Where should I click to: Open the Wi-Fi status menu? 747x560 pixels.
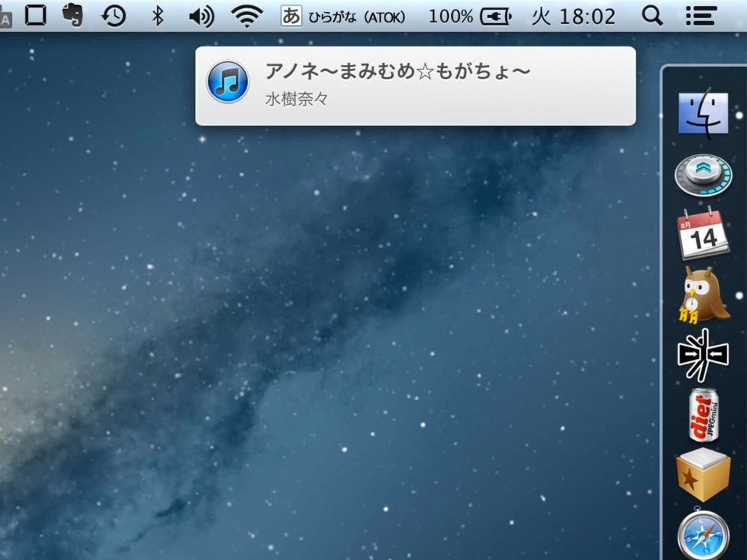coord(247,16)
